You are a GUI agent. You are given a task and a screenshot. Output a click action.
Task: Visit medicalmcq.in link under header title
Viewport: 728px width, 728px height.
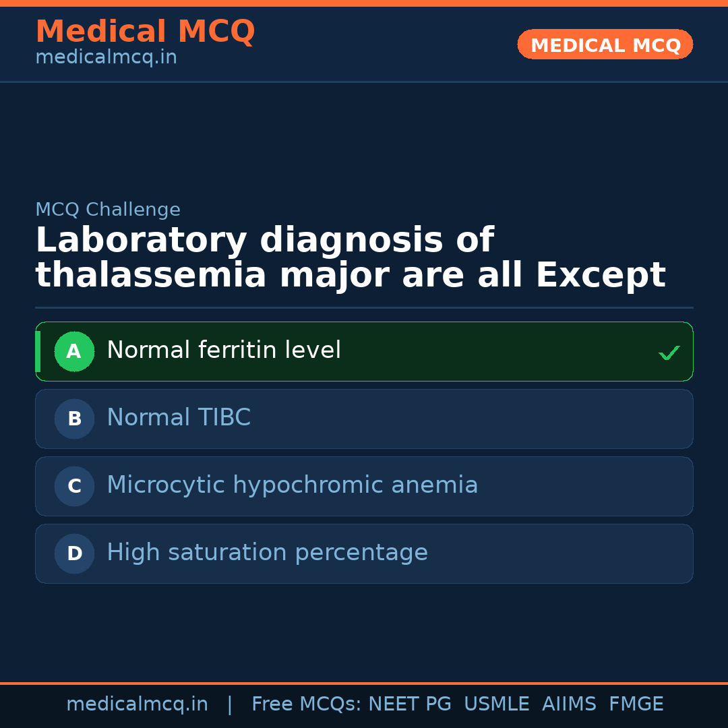point(106,58)
